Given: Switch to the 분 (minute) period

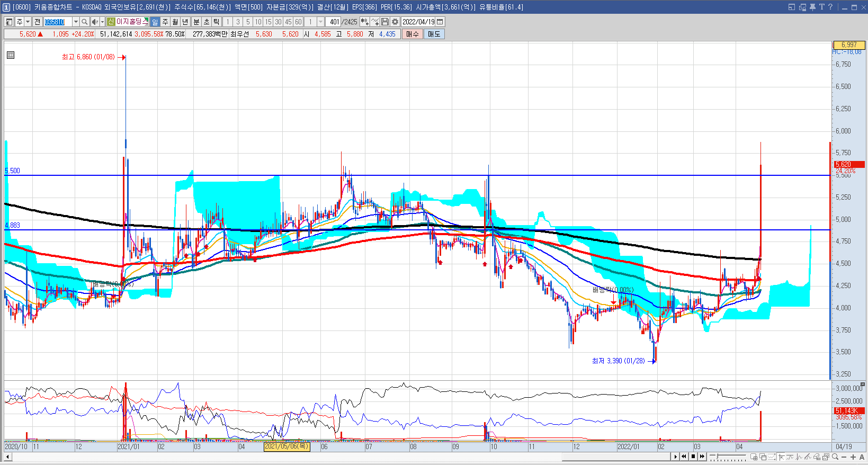Looking at the screenshot, I should [x=196, y=22].
